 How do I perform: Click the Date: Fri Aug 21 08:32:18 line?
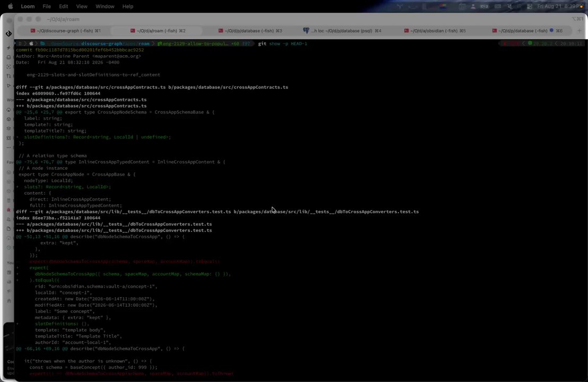[x=67, y=62]
